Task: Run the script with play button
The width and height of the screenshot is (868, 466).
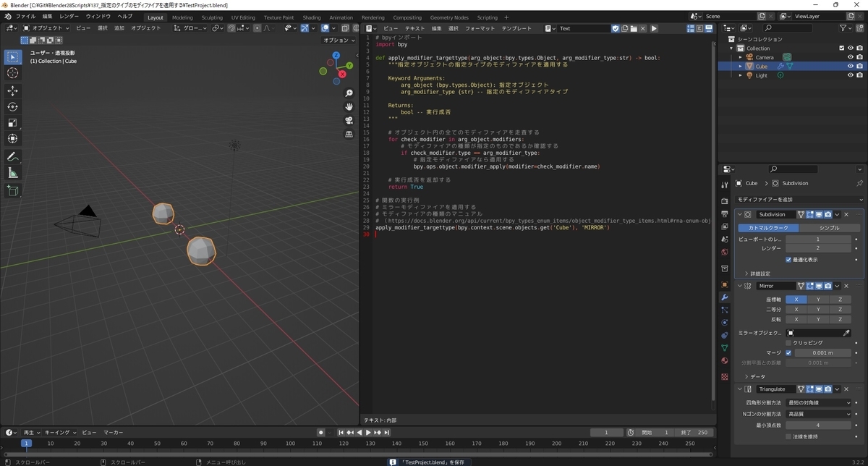Action: (654, 28)
